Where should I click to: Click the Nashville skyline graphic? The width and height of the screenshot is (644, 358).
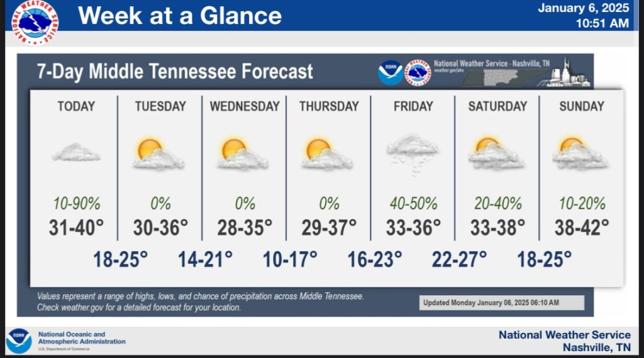(568, 74)
